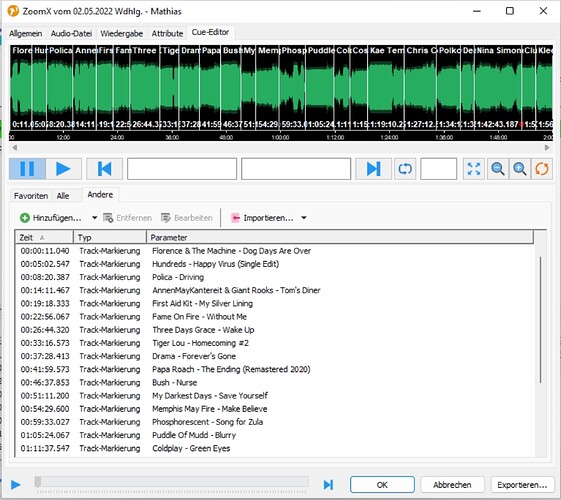
Task: Click the Exportieren button
Action: [x=522, y=485]
